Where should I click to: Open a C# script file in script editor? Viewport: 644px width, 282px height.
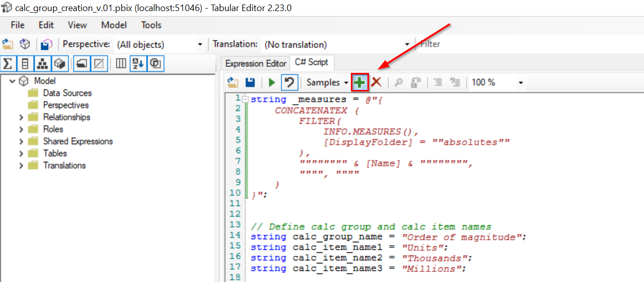tap(232, 82)
